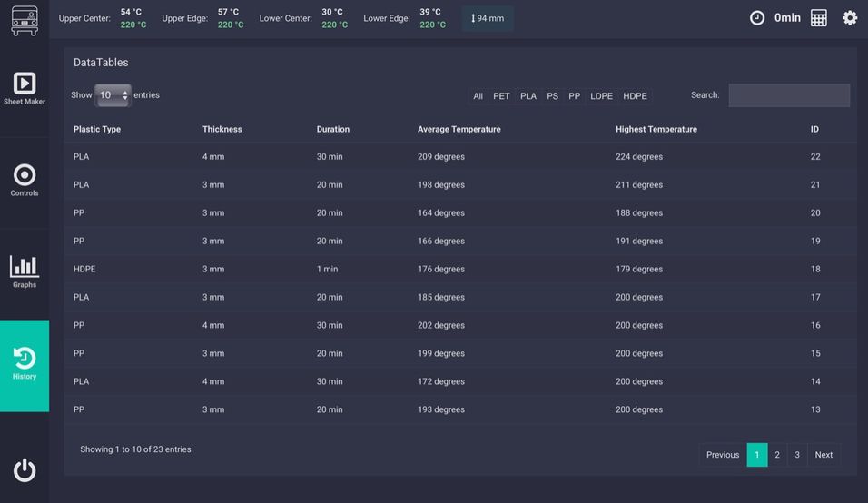Click '1 min' duration cell
This screenshot has width=868, height=503.
coord(327,269)
